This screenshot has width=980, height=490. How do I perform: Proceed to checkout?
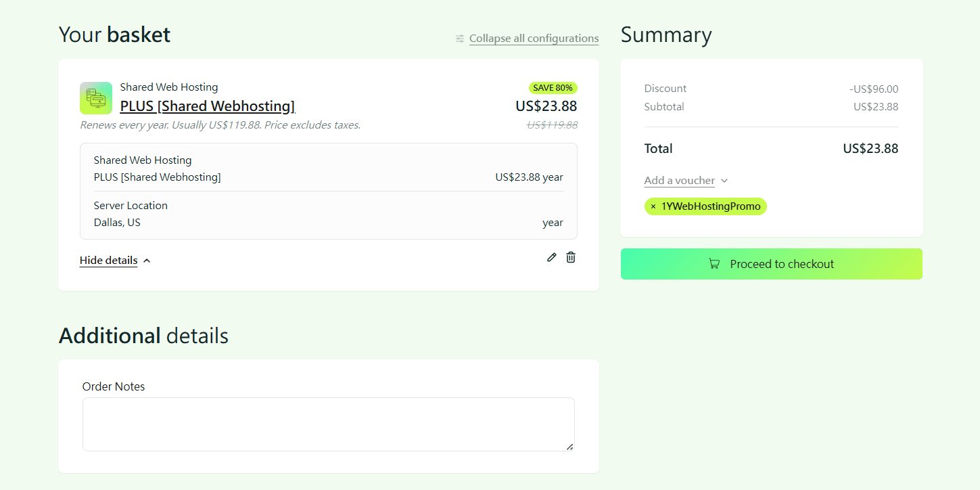click(x=771, y=264)
